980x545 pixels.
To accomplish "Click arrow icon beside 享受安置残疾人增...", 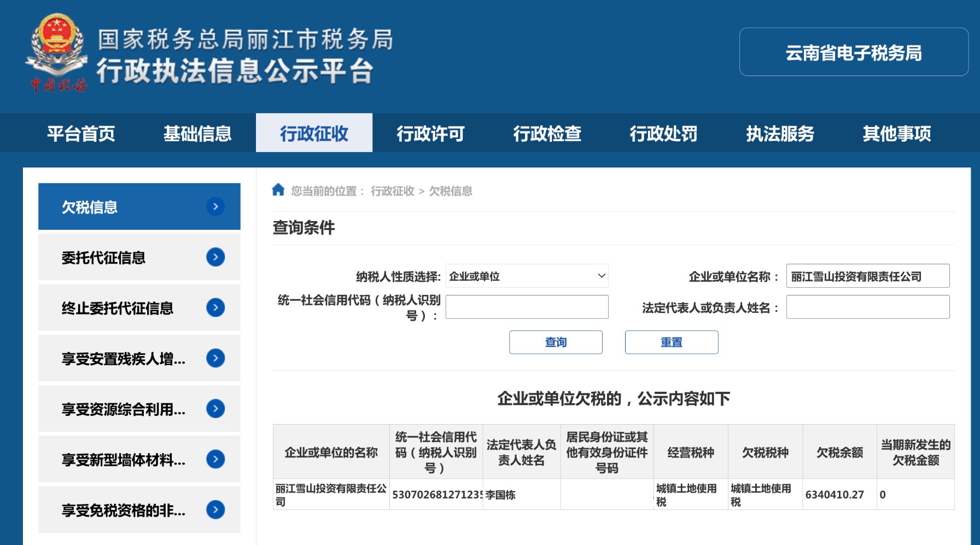I will (215, 358).
